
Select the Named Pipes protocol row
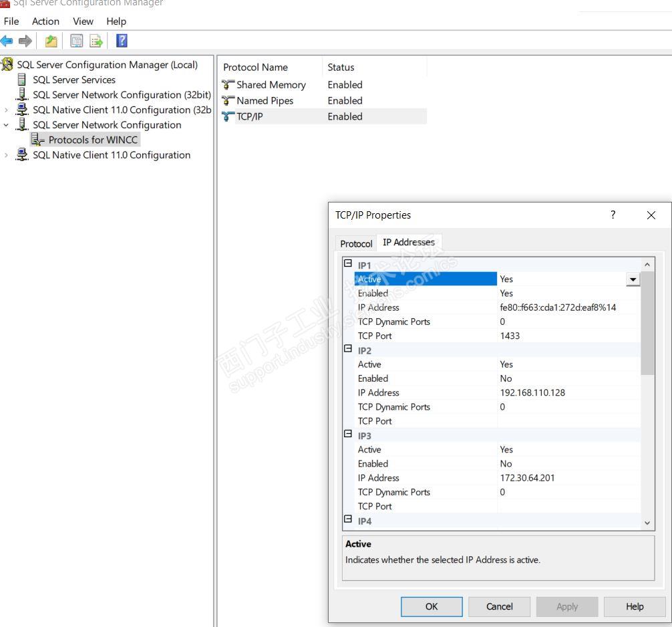323,101
